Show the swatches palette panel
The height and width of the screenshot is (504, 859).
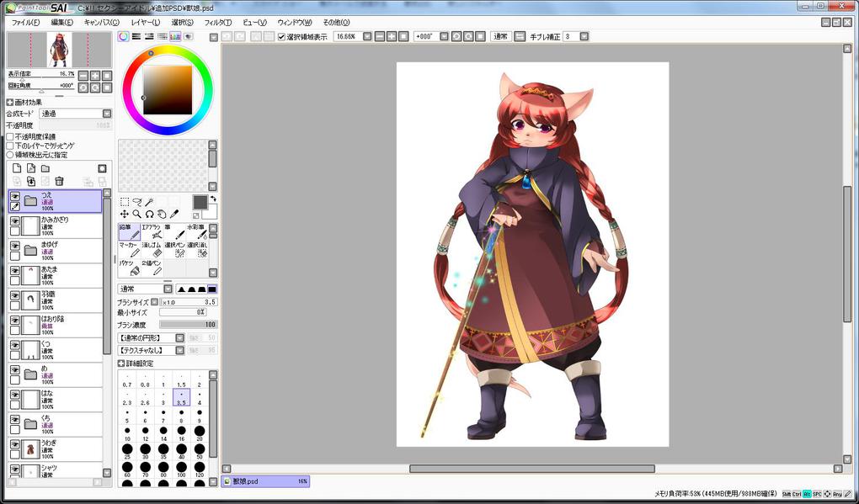(175, 37)
